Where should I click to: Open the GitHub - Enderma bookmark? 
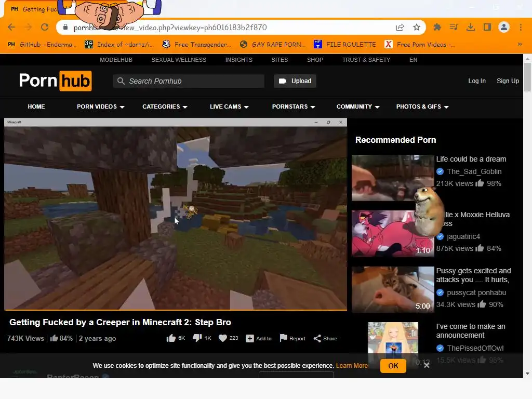click(42, 45)
